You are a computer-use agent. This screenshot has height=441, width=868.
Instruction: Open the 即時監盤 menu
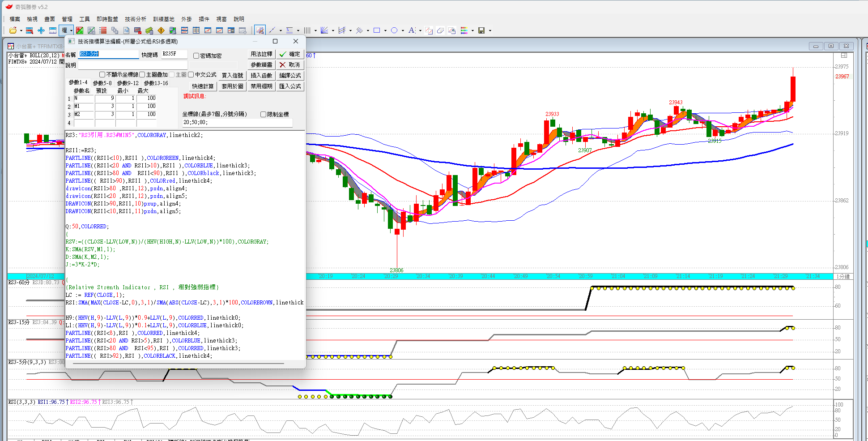[107, 19]
